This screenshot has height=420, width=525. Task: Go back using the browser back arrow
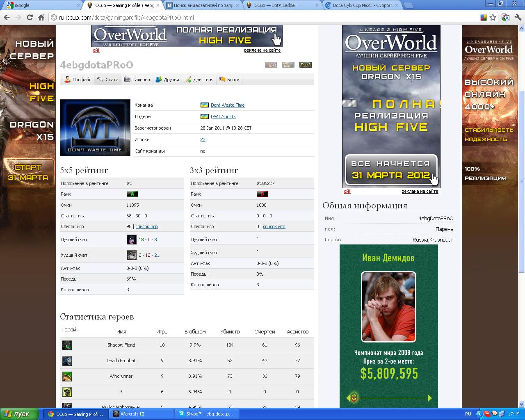click(7, 18)
